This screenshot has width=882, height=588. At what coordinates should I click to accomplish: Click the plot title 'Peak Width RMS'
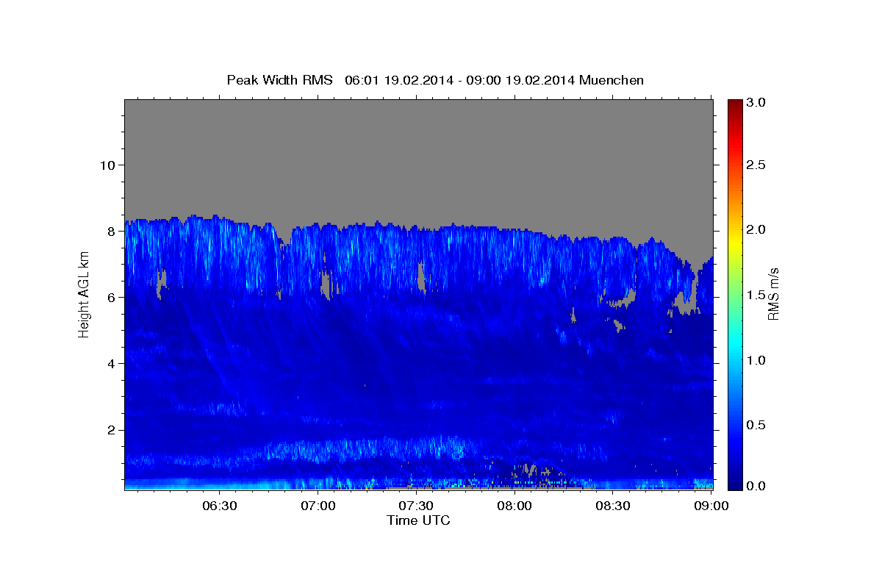pos(279,80)
